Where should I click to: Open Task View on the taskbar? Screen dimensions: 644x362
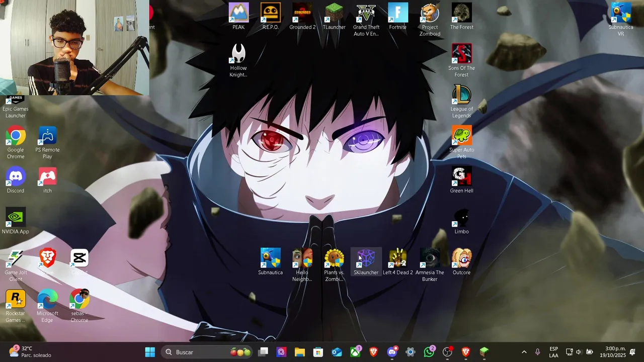click(263, 352)
